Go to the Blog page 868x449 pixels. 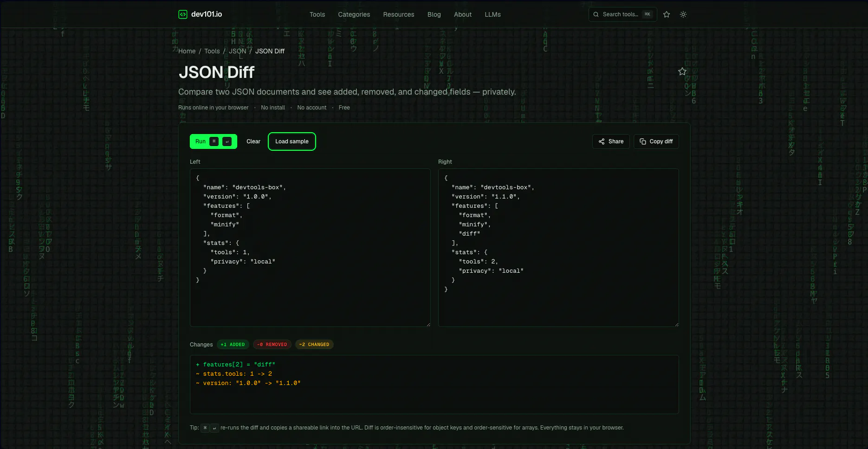[x=434, y=14]
